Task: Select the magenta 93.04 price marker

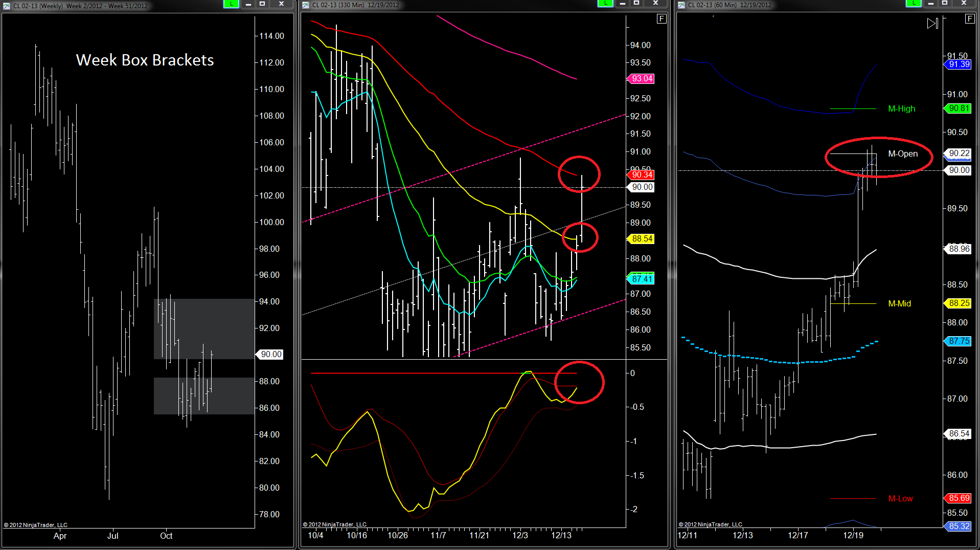Action: point(641,79)
